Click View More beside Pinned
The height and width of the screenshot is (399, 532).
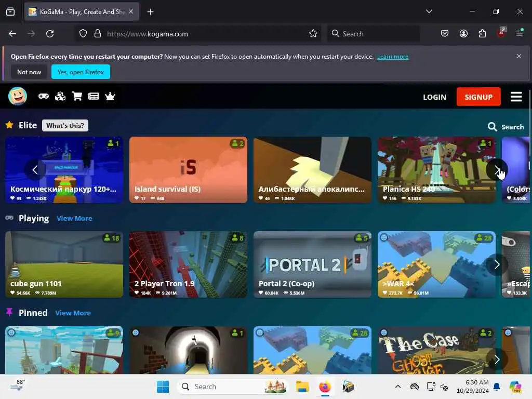tap(73, 313)
